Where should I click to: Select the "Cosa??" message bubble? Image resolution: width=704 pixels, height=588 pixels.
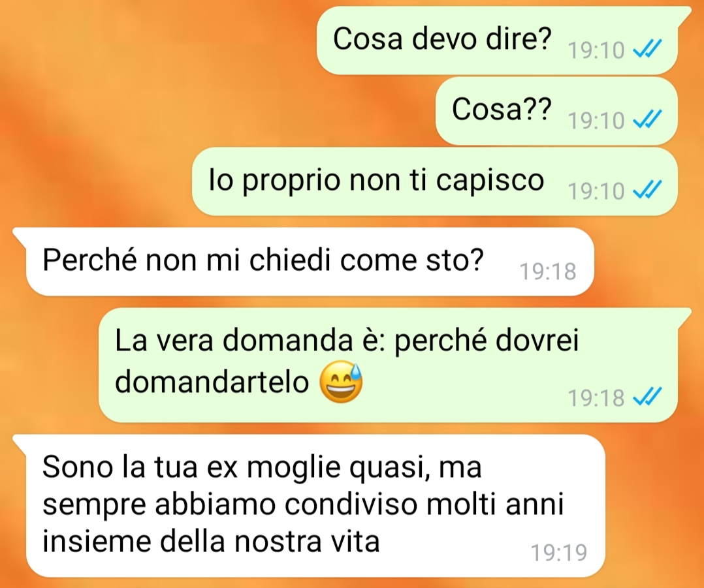[556, 111]
